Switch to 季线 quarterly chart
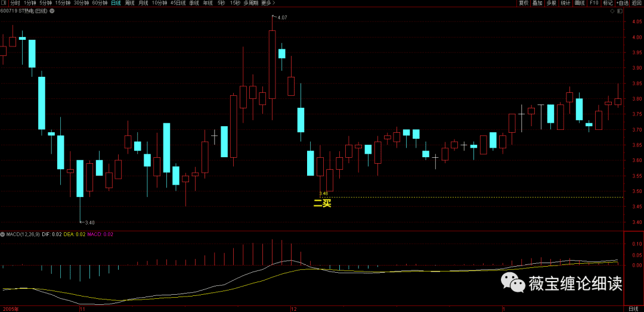This screenshot has height=312, width=644. coord(194,4)
